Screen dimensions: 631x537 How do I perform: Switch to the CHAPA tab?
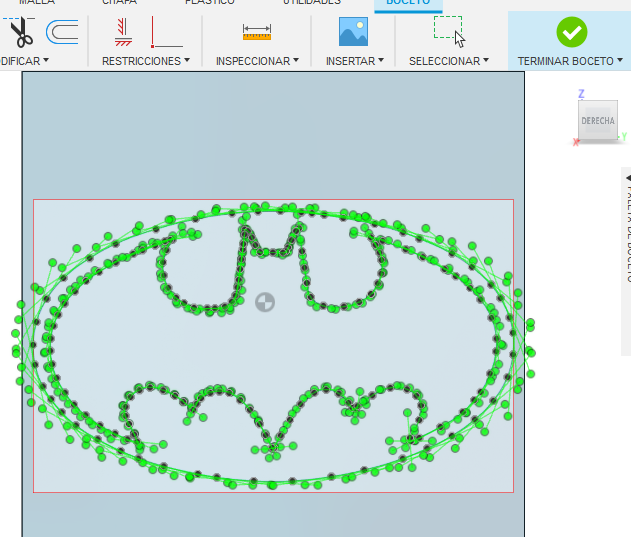coord(120,2)
